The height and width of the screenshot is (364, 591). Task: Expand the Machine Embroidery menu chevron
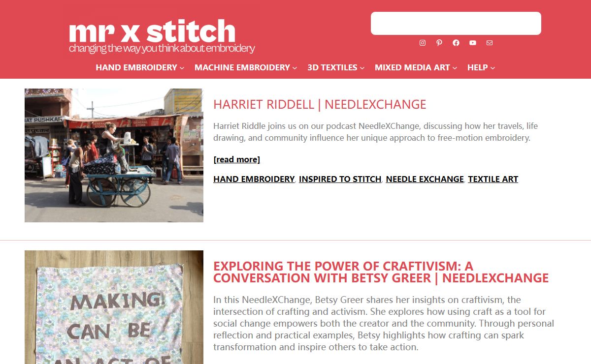pos(295,68)
